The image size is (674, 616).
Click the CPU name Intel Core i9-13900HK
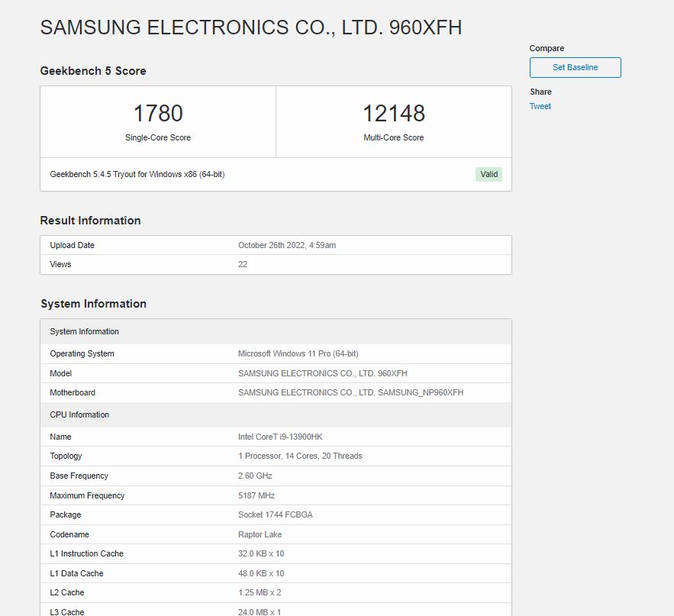tap(279, 437)
